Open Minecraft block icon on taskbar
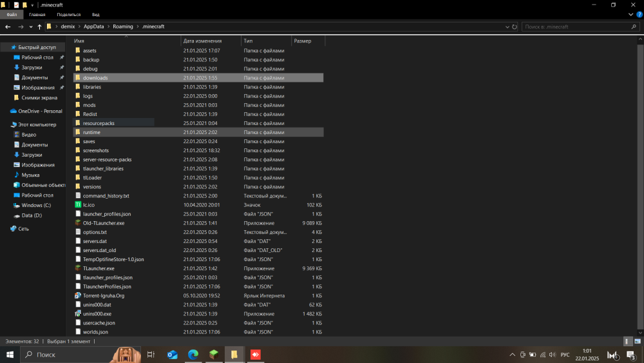 point(214,355)
